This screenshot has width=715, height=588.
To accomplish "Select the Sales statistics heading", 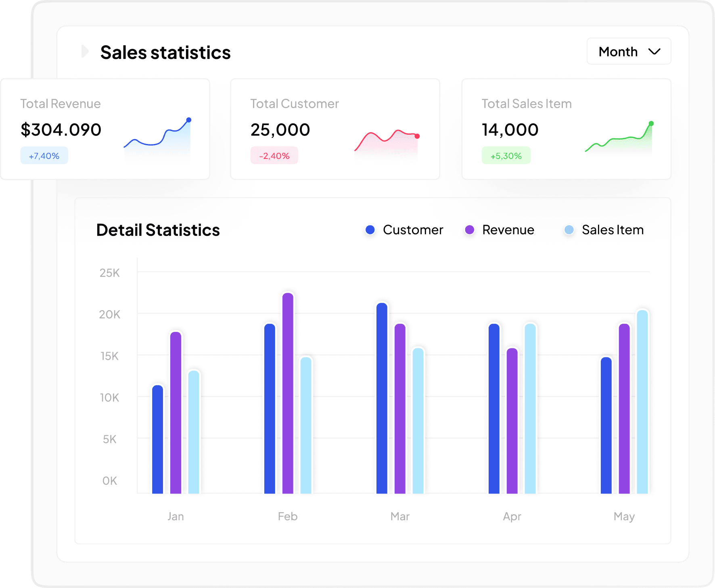I will click(x=165, y=52).
